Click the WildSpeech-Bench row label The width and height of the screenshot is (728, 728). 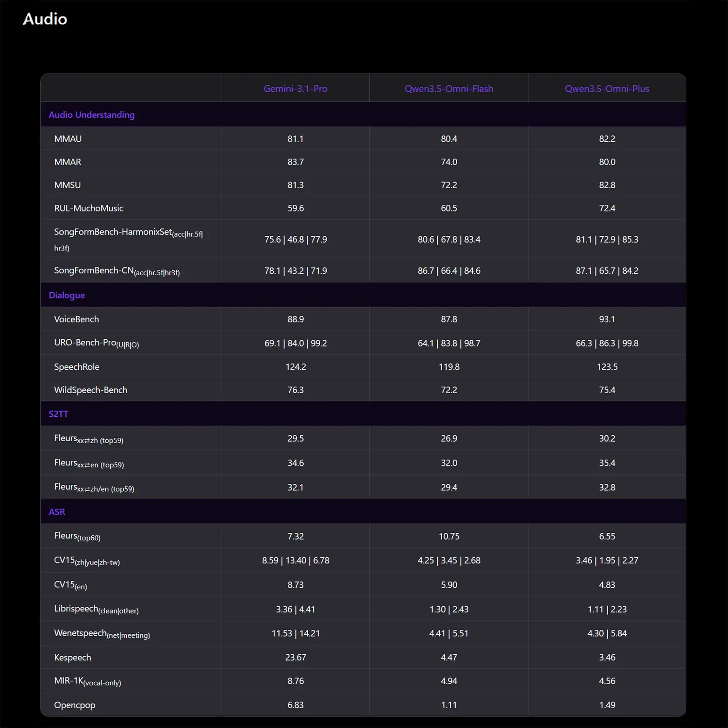[91, 390]
